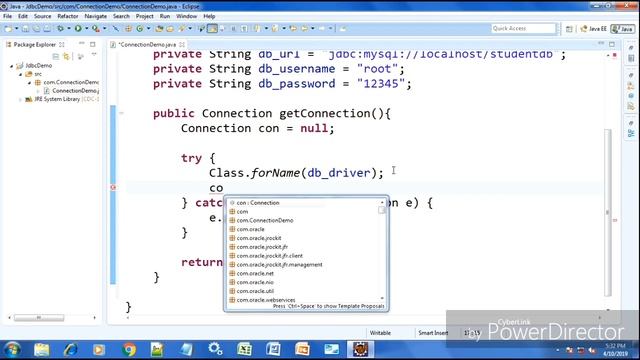The width and height of the screenshot is (640, 360).
Task: Click the Save All toolbar icon
Action: (x=36, y=29)
